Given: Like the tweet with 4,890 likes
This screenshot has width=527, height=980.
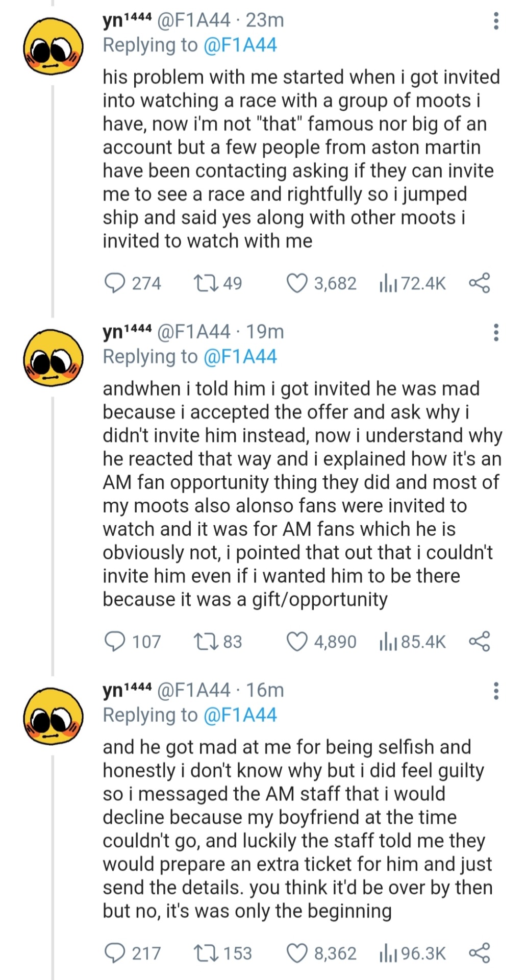Looking at the screenshot, I should pyautogui.click(x=297, y=641).
